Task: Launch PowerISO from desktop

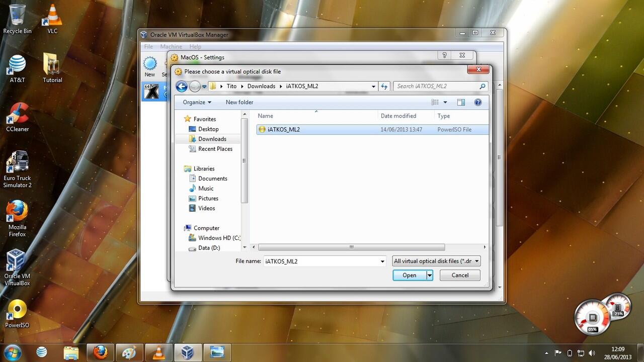Action: tap(17, 314)
